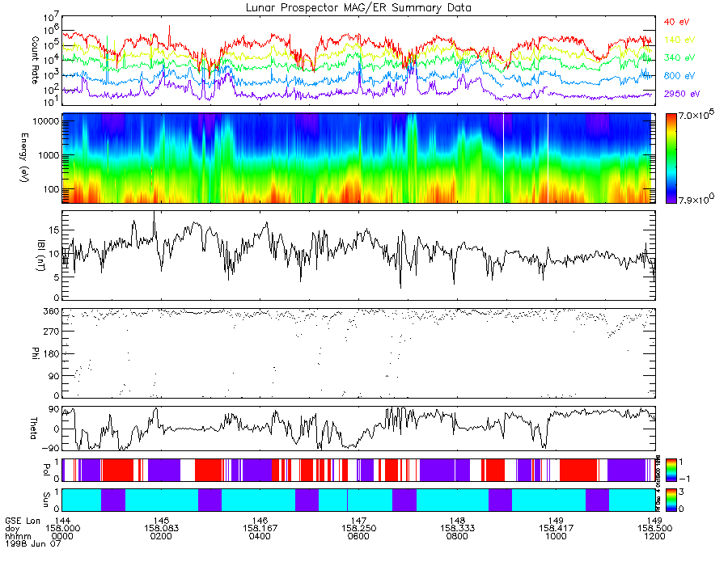Screen dimensions: 728x566
Task: Click the '7.9×10^0' color bar minimum value
Action: point(696,199)
